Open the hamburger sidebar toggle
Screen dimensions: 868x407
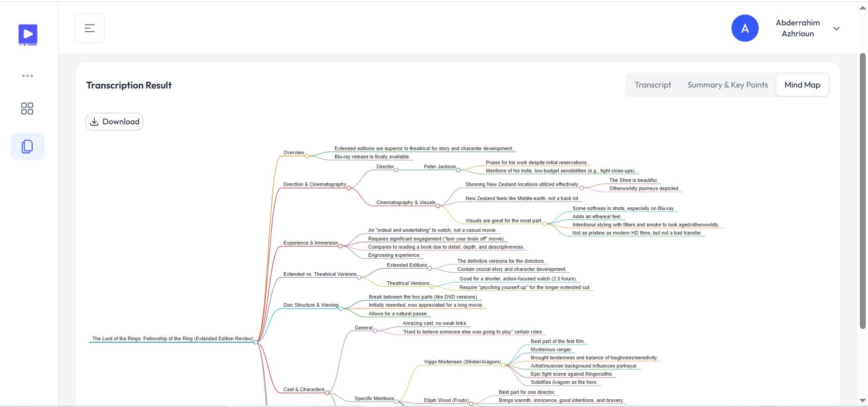tap(90, 28)
